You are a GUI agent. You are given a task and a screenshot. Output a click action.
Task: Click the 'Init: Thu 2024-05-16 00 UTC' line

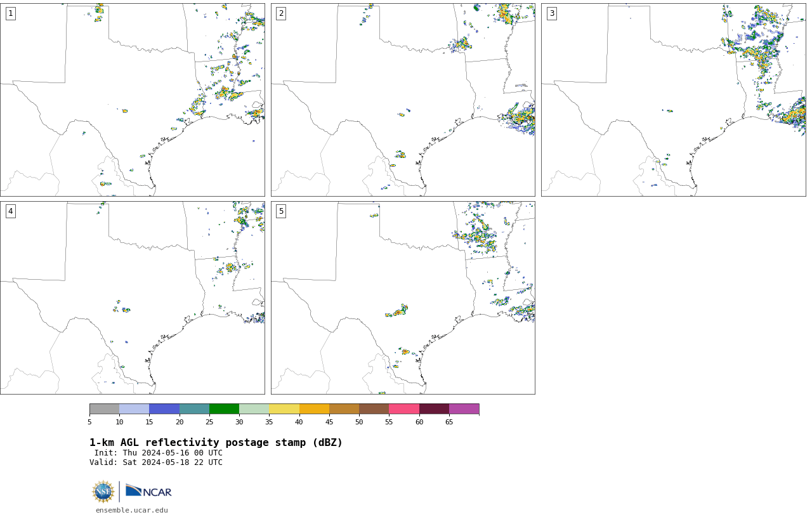click(158, 453)
